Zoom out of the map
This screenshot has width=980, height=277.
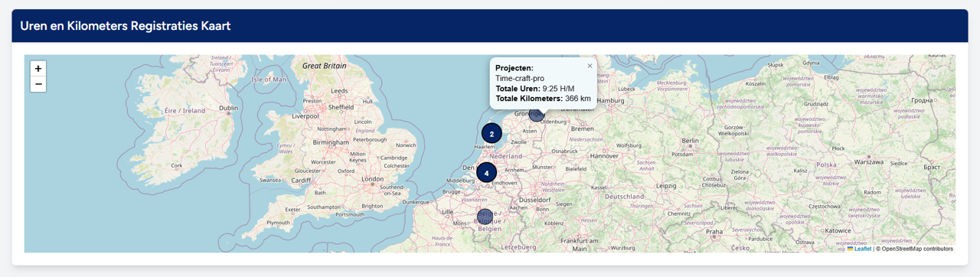pyautogui.click(x=38, y=84)
